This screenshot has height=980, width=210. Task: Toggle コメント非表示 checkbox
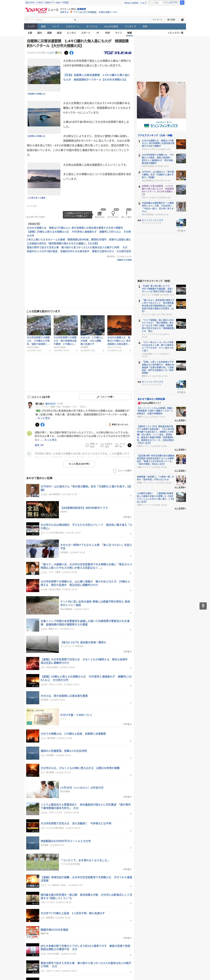point(115,471)
